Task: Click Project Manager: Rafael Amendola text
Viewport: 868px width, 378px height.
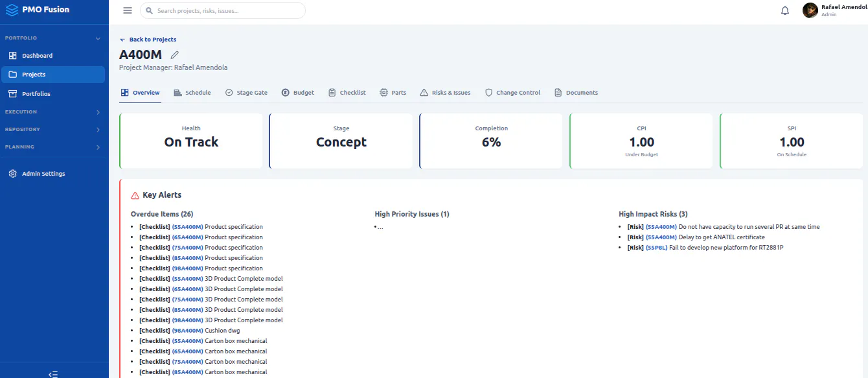Action: (174, 67)
